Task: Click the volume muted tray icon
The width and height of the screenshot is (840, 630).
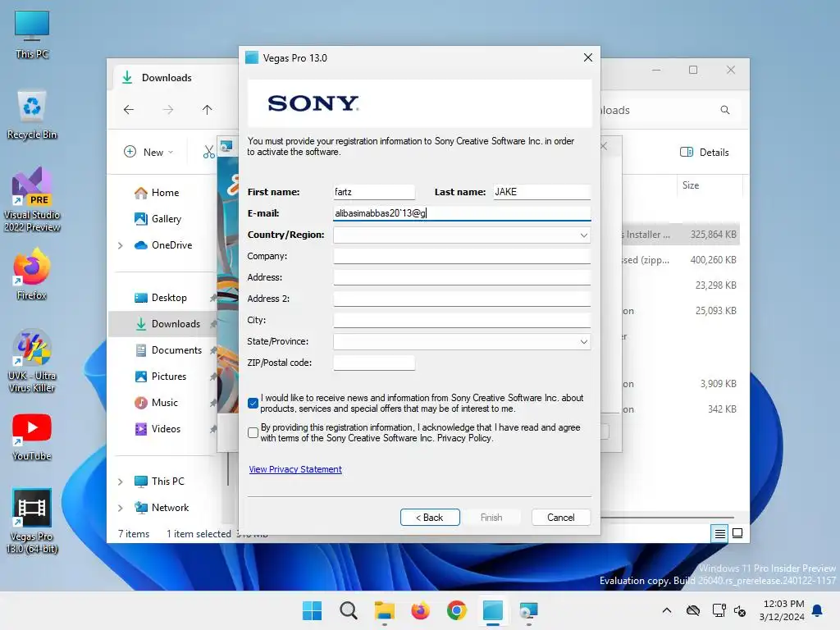Action: 741,610
